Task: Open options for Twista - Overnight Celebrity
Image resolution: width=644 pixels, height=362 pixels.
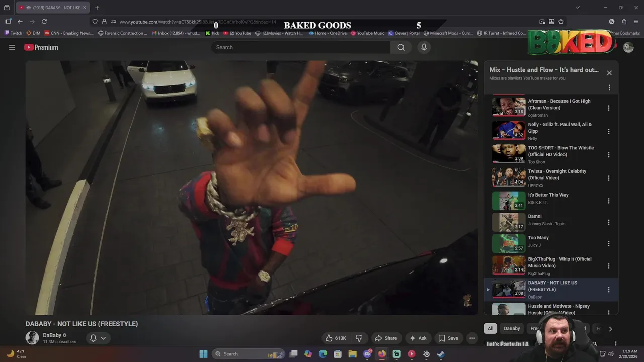Action: pyautogui.click(x=609, y=178)
